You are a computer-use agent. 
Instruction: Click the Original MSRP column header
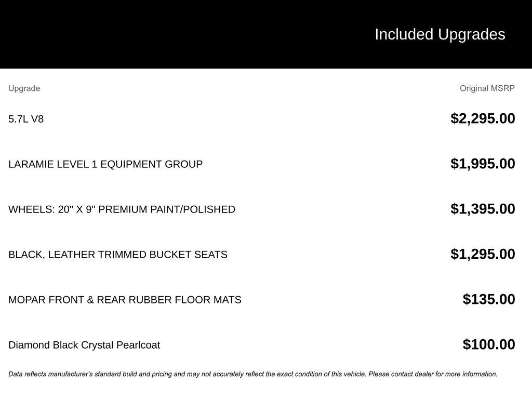click(x=487, y=88)
